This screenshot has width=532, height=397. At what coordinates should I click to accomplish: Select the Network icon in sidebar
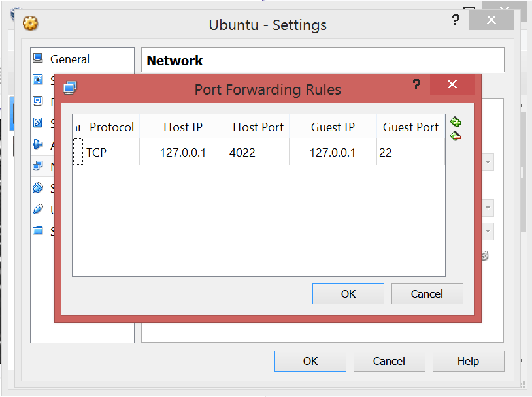[38, 167]
